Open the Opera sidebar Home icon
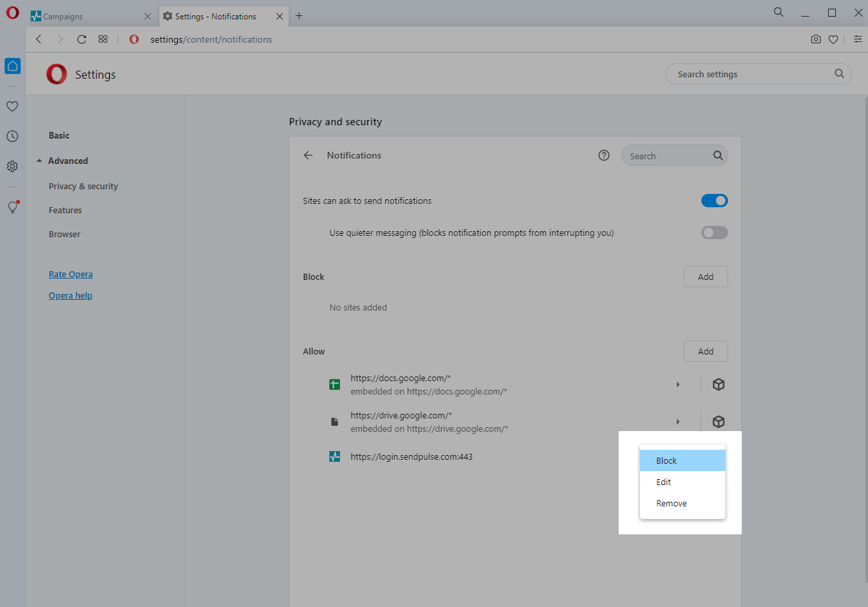Viewport: 868px width, 607px height. 12,66
